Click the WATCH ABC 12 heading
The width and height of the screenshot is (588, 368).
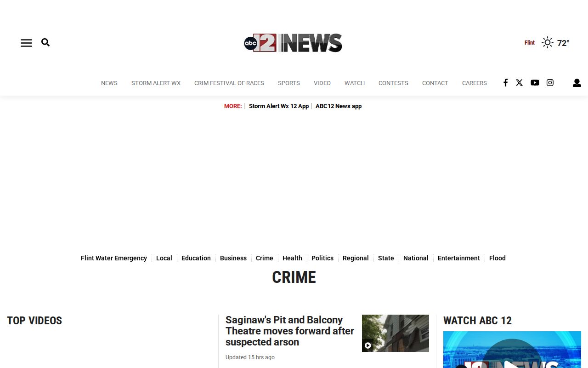(x=477, y=321)
